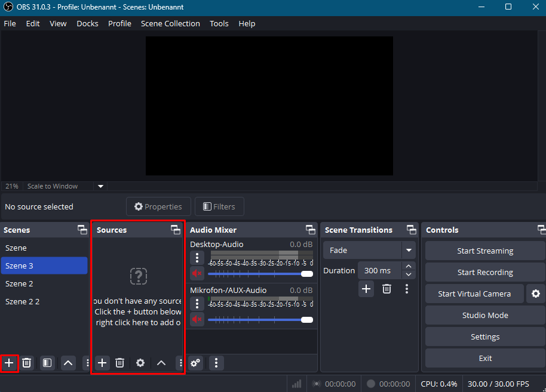The height and width of the screenshot is (392, 546).
Task: Click the add scene plus icon
Action: point(9,363)
